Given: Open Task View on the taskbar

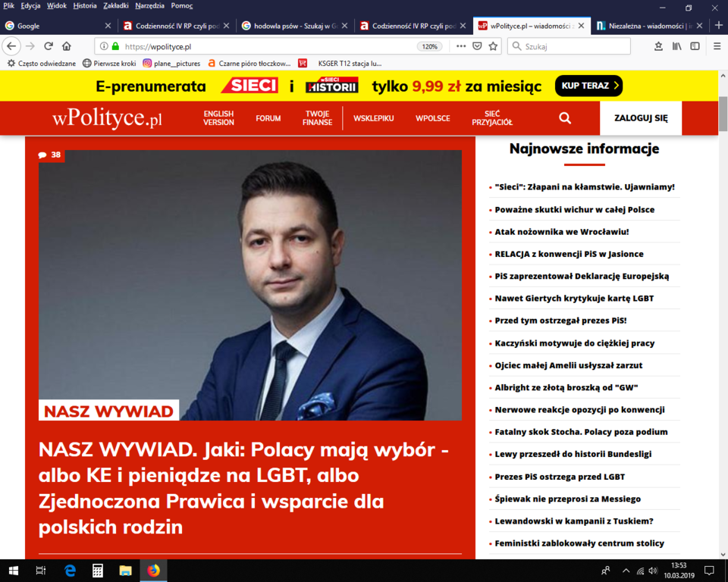Looking at the screenshot, I should tap(41, 571).
